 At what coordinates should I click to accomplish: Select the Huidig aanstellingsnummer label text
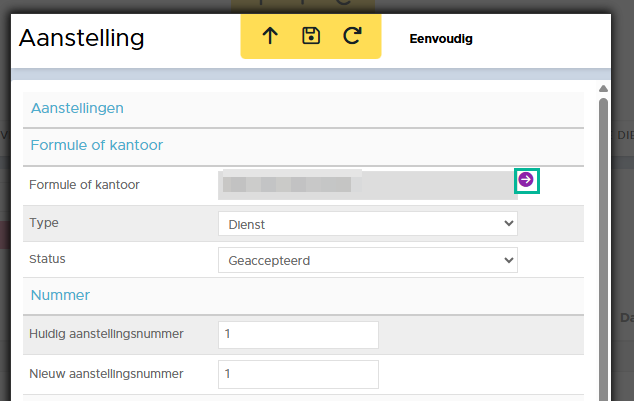tap(106, 335)
